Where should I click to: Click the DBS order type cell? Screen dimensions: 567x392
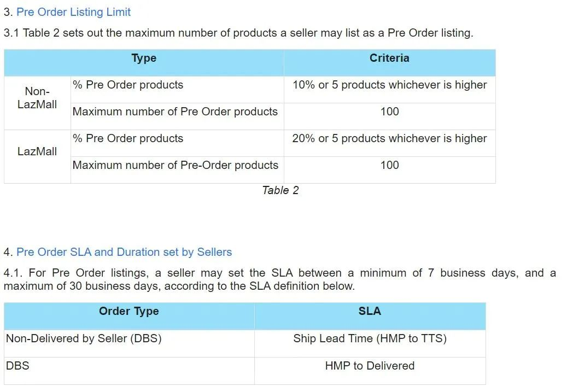(17, 366)
